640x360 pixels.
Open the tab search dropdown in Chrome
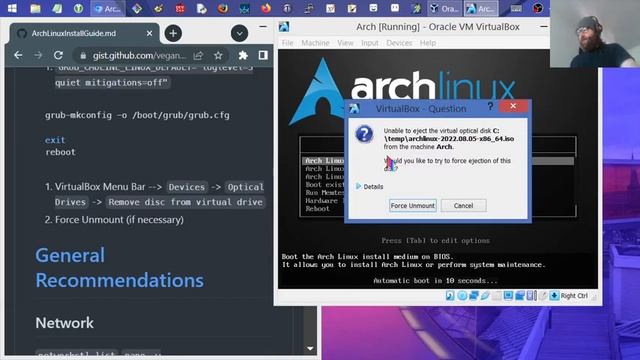pyautogui.click(x=239, y=33)
